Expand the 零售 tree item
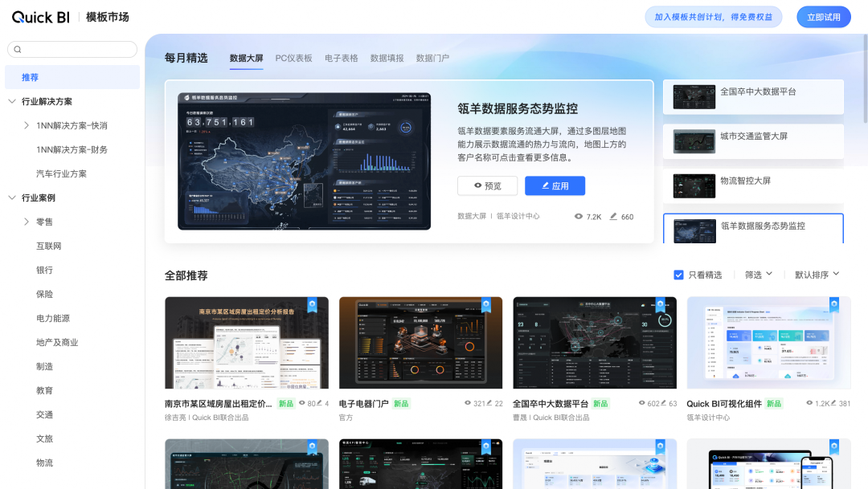 coord(26,222)
